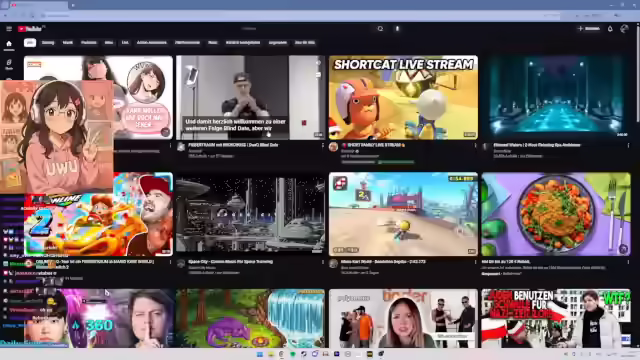Open more options for the blind date video
Screen dimensions: 640x360
coord(323,145)
